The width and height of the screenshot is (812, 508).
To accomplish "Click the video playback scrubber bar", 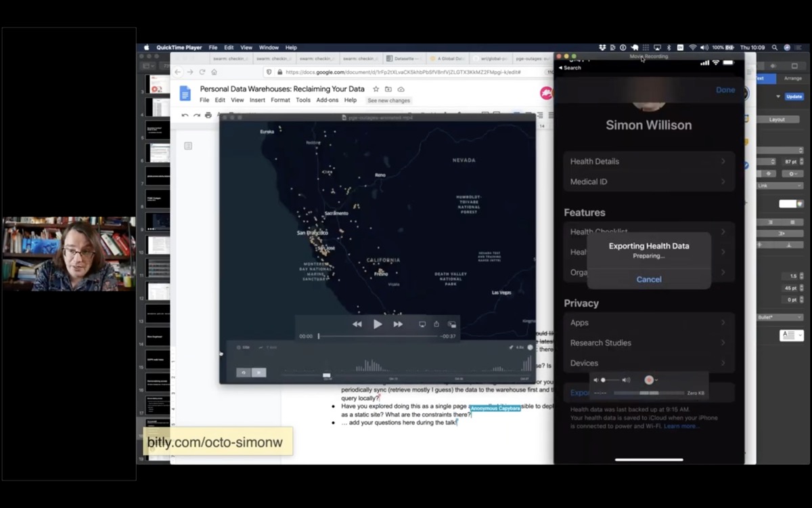I will [x=378, y=336].
